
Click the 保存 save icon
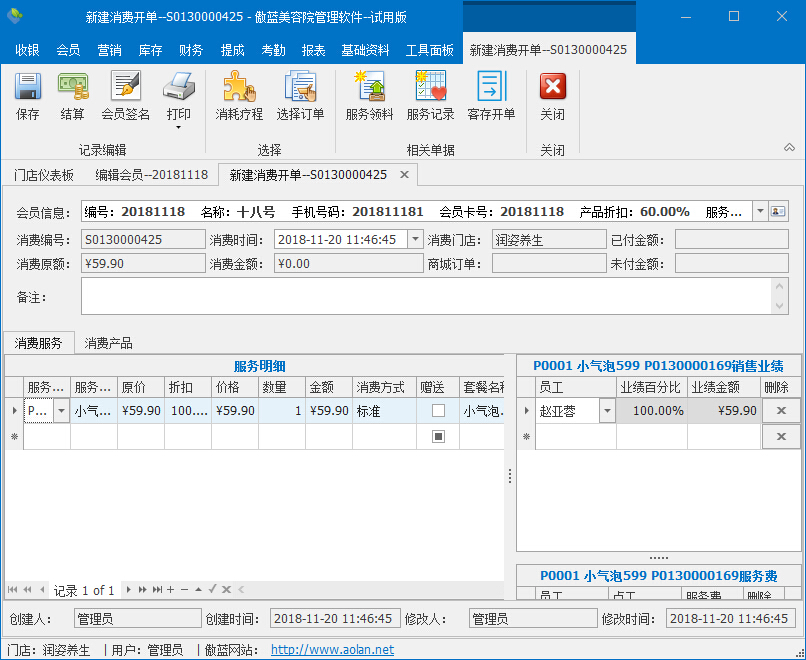[x=28, y=87]
